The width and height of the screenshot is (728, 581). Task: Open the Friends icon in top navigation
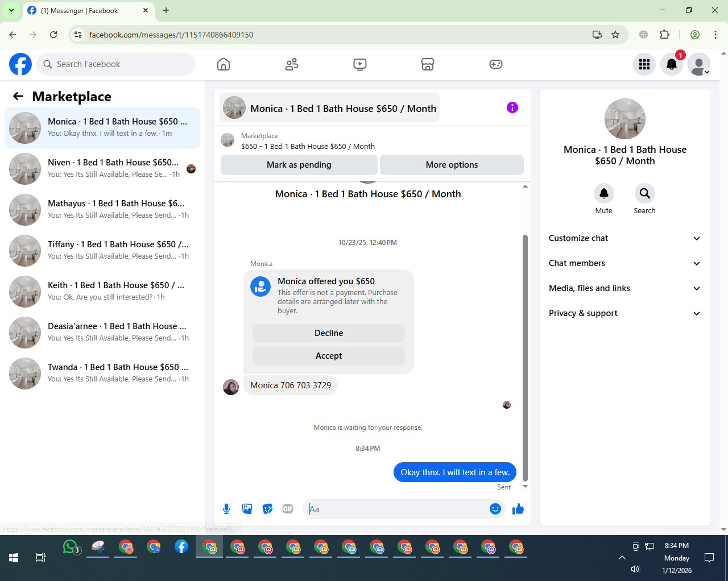(x=292, y=64)
